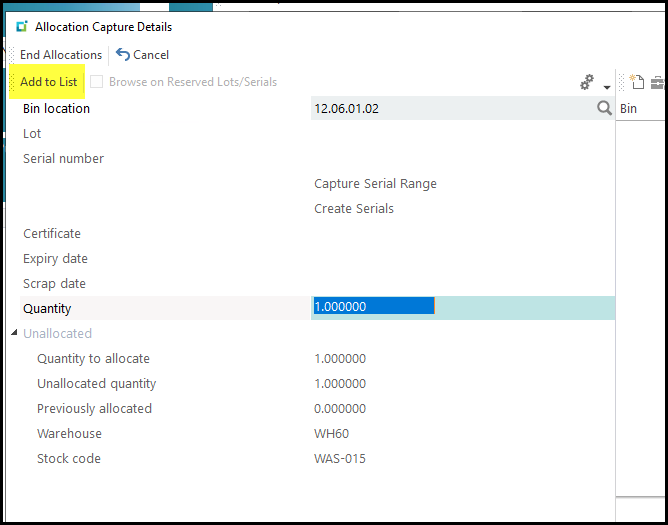Toggle Browse on Reserved Lots/Serials checkbox
This screenshot has width=668, height=525.
pos(97,82)
